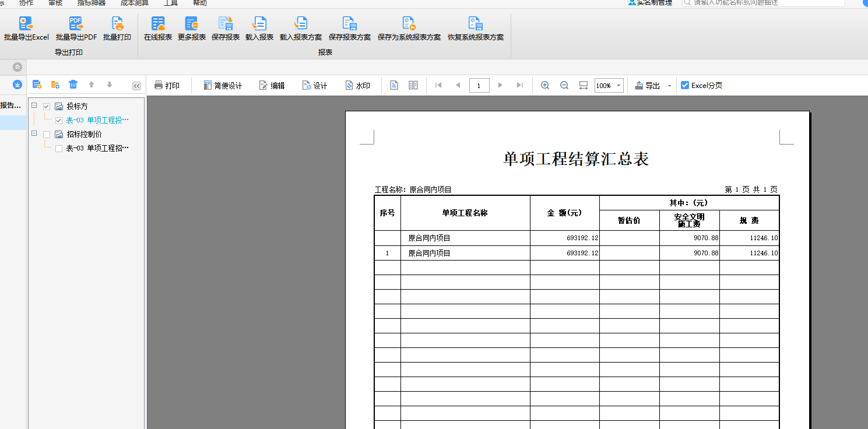Select the 招标控制价 tree folder

coord(85,134)
